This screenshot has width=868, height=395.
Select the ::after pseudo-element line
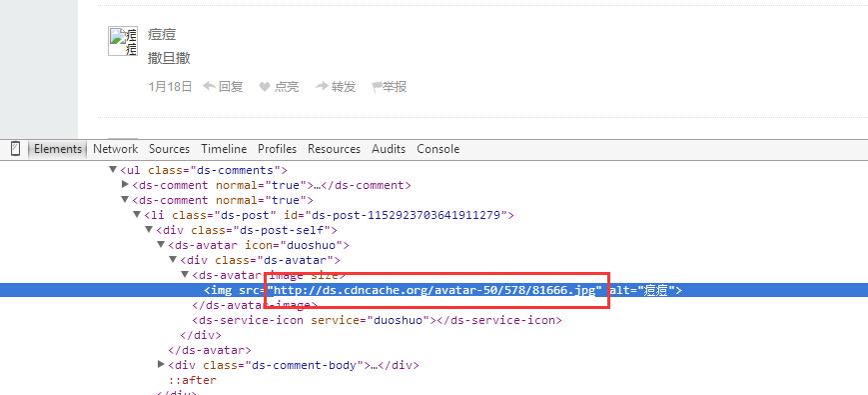point(192,380)
